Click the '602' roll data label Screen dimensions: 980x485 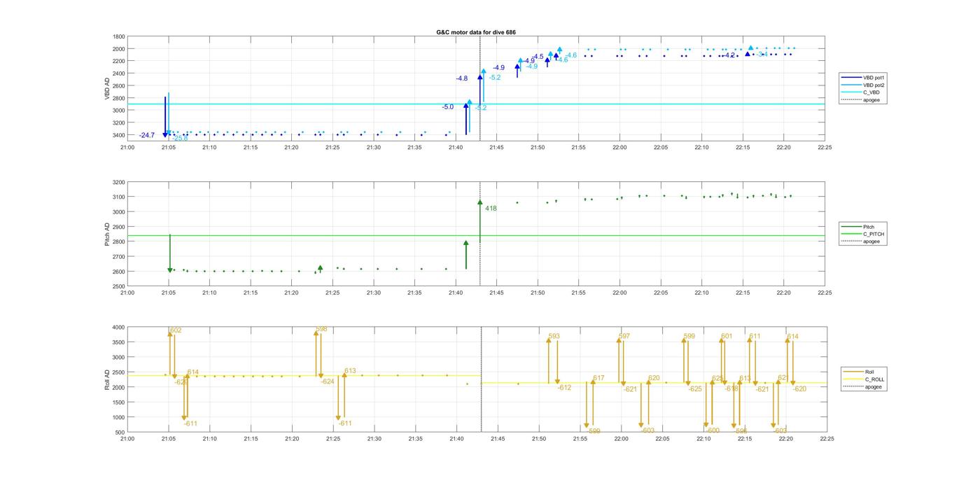click(x=176, y=330)
